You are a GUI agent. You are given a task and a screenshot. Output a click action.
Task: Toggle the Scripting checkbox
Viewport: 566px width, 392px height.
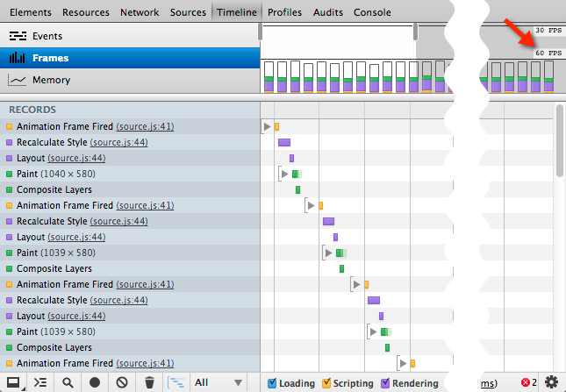pos(326,382)
